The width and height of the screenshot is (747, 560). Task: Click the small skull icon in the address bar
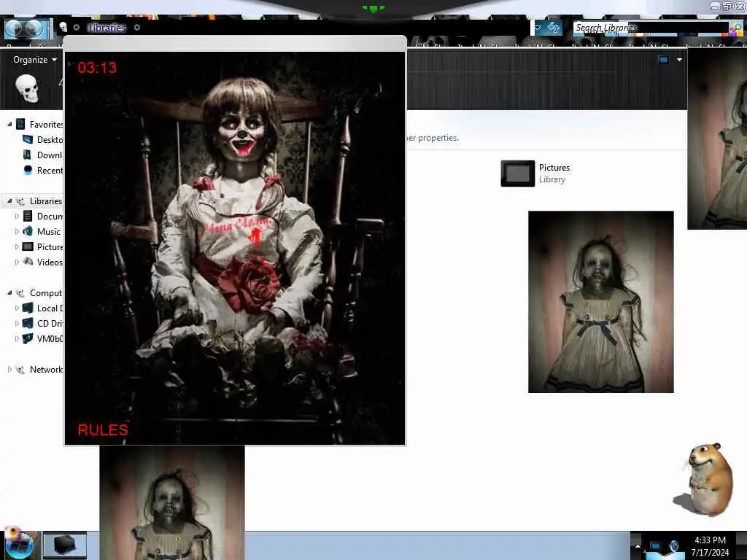[63, 27]
